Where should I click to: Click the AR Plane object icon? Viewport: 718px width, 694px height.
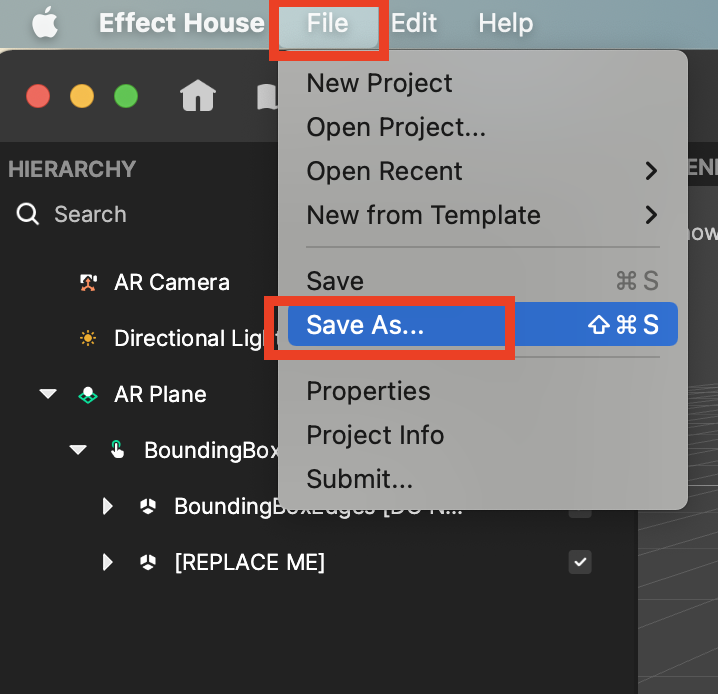(x=88, y=394)
